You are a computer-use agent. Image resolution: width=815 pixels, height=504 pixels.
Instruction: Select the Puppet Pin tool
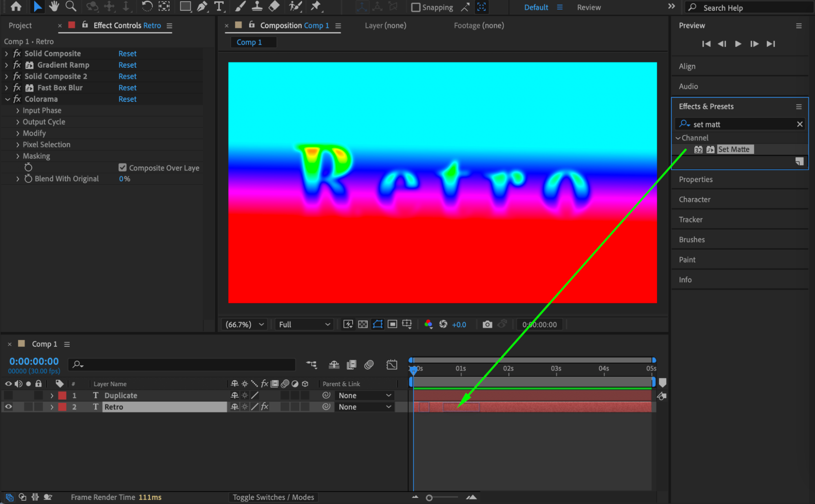click(x=315, y=7)
